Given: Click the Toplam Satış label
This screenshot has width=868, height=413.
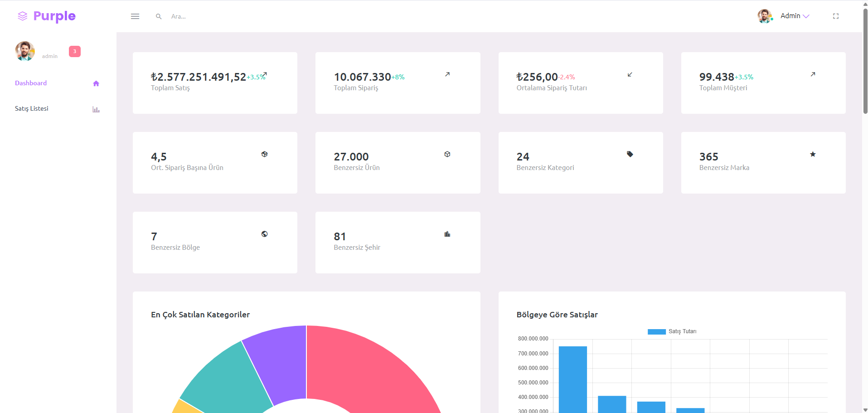Looking at the screenshot, I should click(x=170, y=88).
